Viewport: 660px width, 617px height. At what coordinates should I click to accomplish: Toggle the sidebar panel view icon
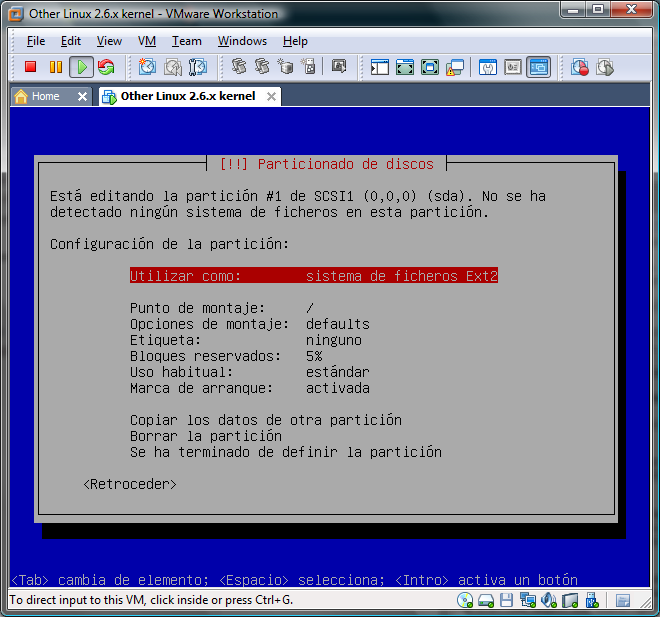380,67
